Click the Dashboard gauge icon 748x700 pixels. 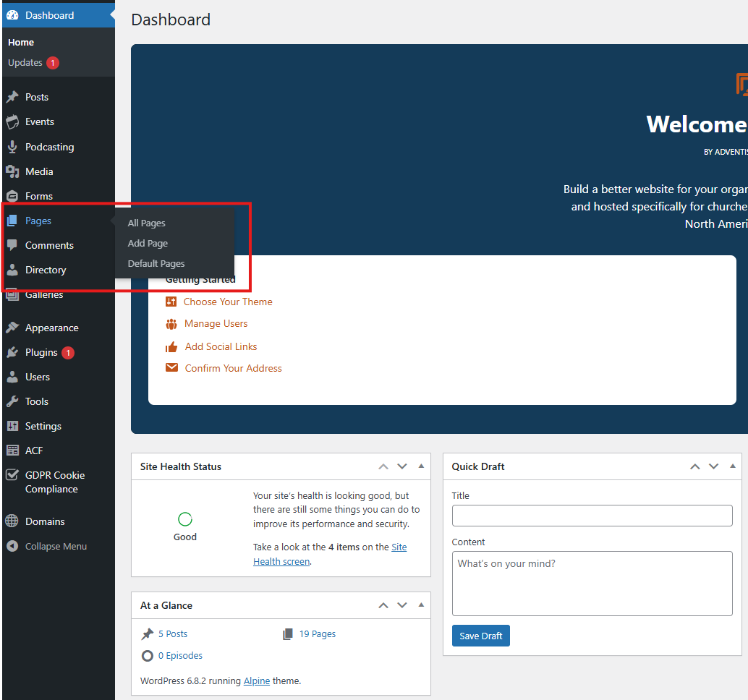click(x=12, y=15)
